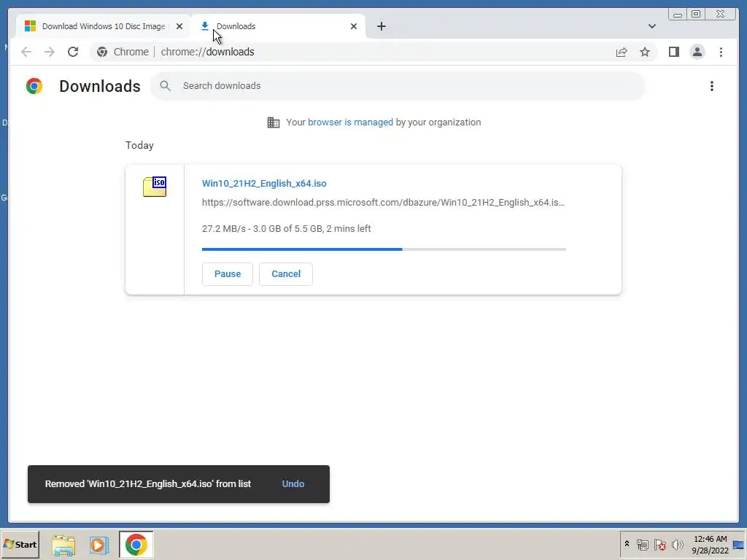The width and height of the screenshot is (747, 560).
Task: Click the Show Desktop icon at taskbar end
Action: point(738,544)
